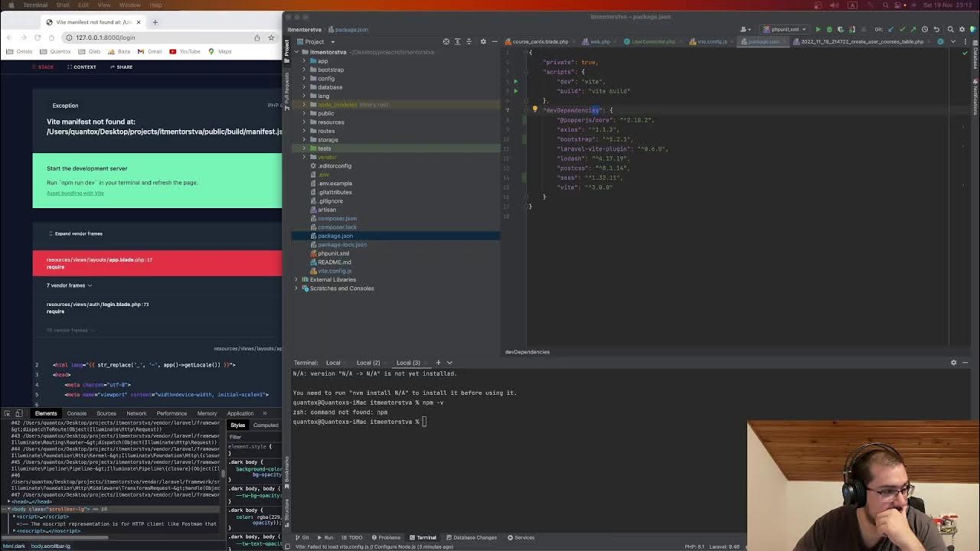
Task: Select README.md in the project tree
Action: coord(334,262)
